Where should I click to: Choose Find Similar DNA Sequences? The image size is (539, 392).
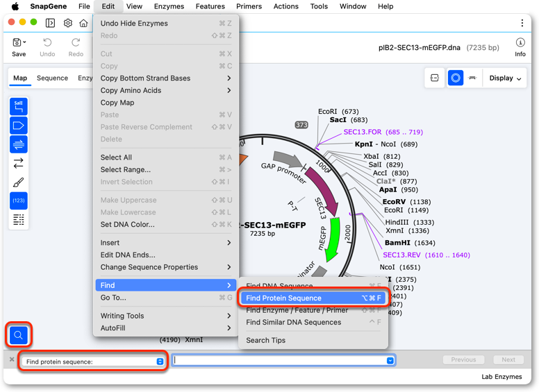tap(313, 323)
